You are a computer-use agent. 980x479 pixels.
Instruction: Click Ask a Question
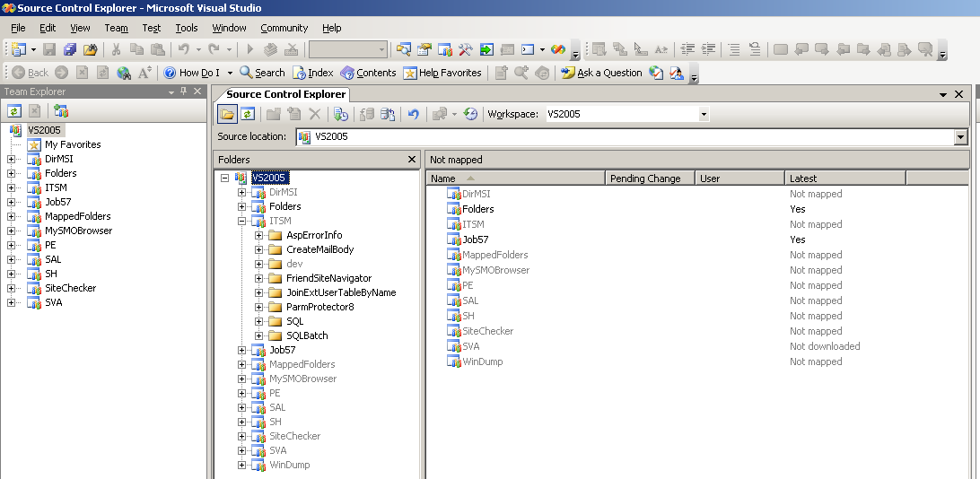[x=601, y=73]
